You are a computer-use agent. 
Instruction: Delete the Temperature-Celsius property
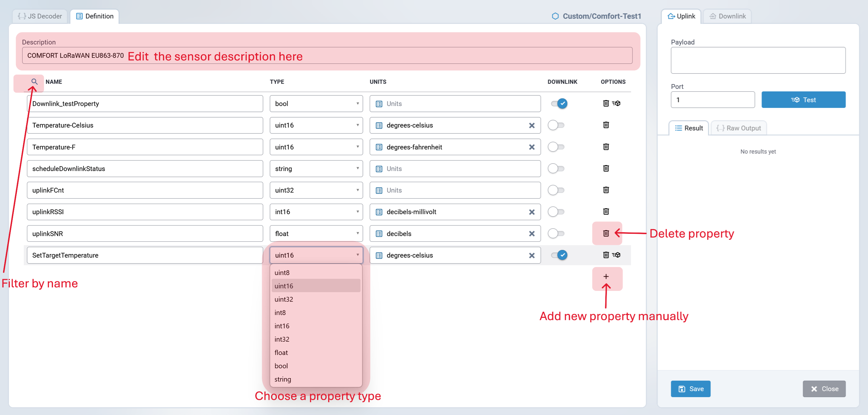click(x=606, y=125)
